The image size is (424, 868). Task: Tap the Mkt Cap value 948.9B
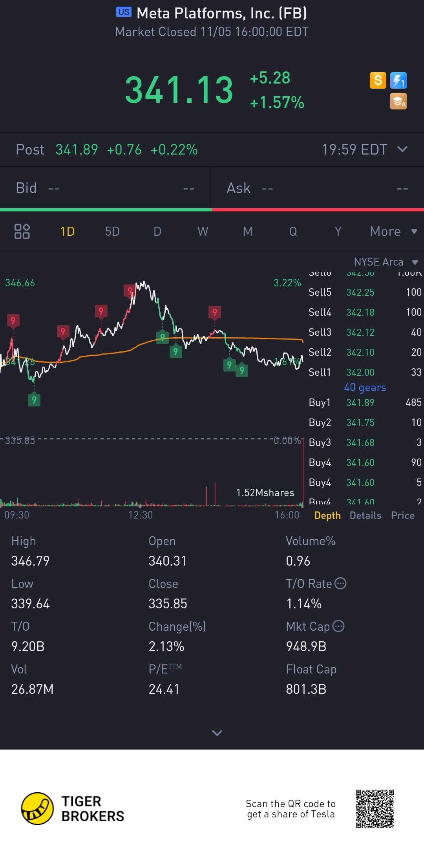click(306, 646)
